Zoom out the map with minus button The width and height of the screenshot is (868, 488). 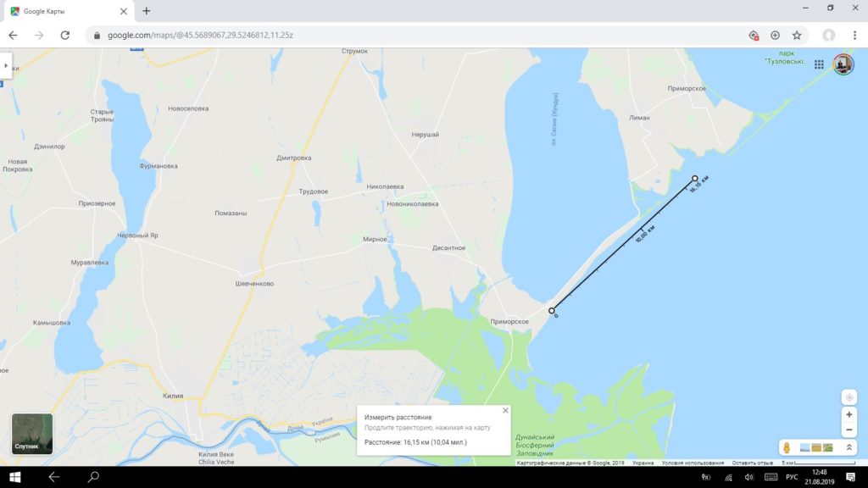tap(849, 430)
